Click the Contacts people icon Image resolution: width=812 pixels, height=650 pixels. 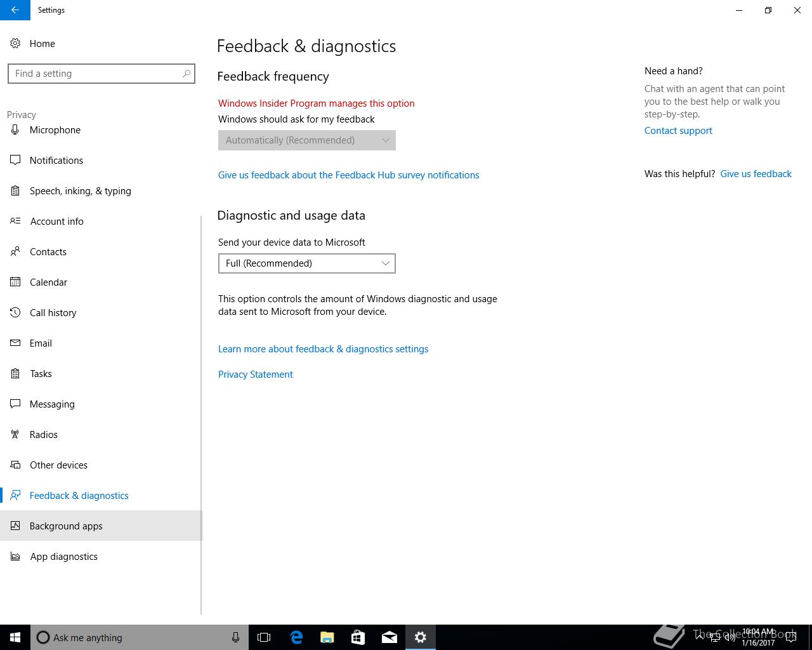[x=15, y=252]
